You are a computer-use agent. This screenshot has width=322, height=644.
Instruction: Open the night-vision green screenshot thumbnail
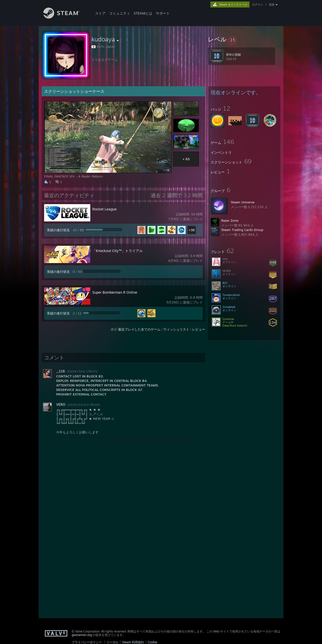(x=186, y=125)
